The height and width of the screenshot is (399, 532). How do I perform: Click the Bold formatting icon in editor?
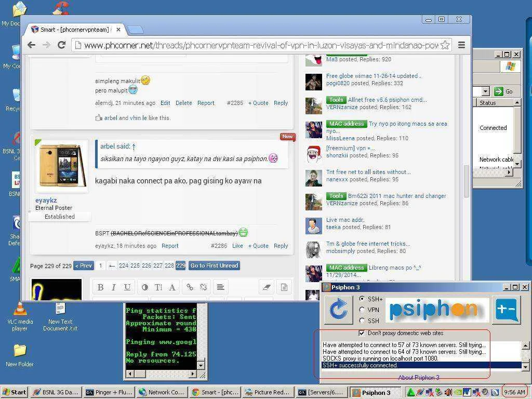pos(100,287)
